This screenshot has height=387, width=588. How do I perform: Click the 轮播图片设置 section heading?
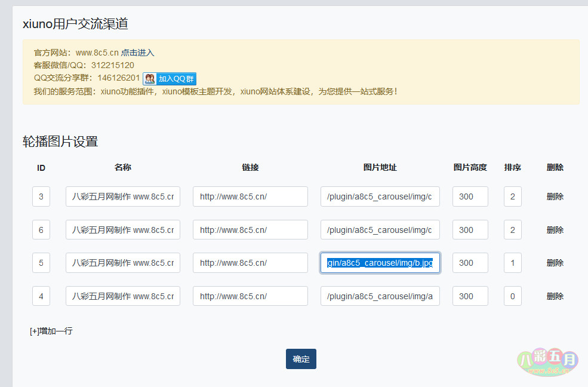pos(60,142)
